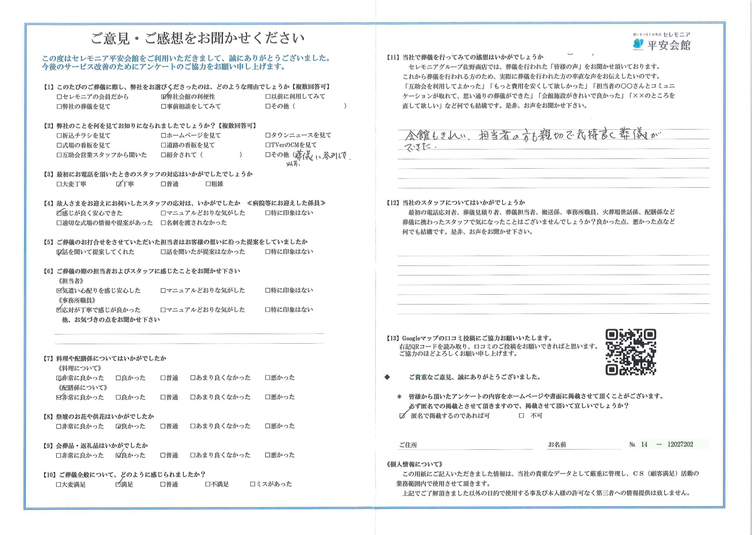The height and width of the screenshot is (535, 756).
Task: Tick the 適切な式場の情報や提案があった checkbox
Action: [x=59, y=223]
